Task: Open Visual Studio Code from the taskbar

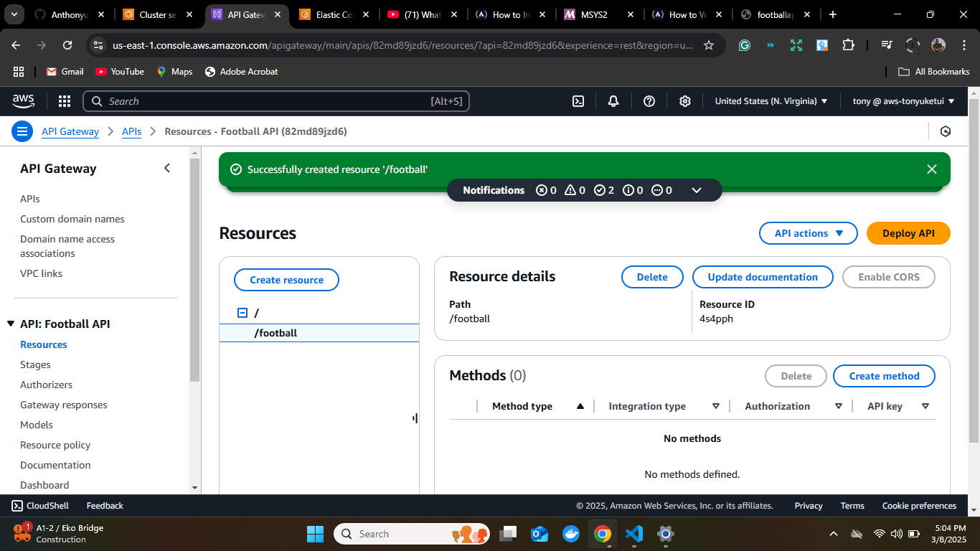Action: click(633, 534)
